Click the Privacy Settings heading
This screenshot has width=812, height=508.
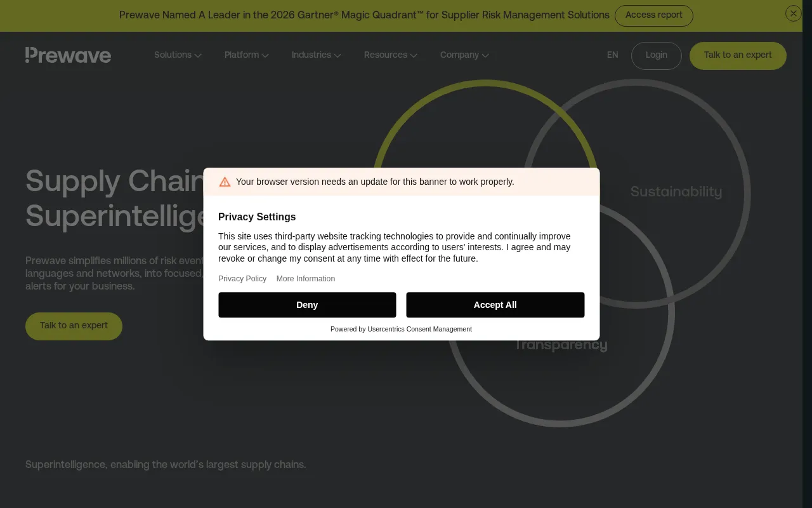tap(257, 217)
